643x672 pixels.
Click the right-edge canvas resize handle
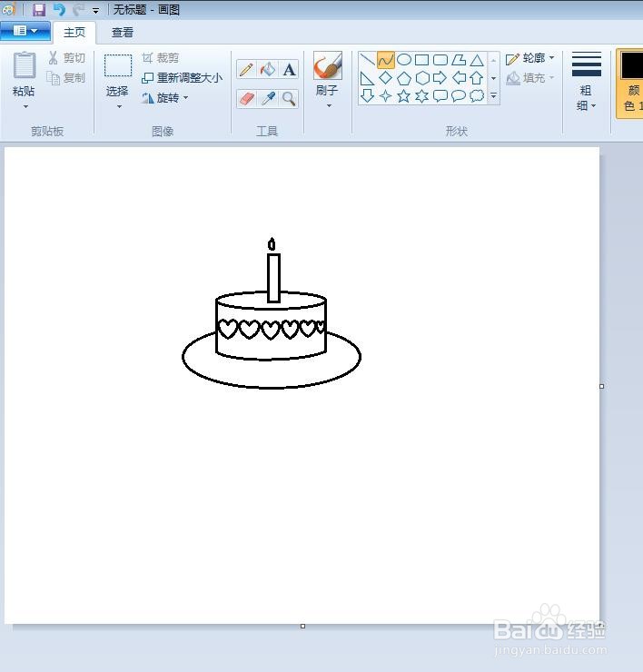coord(601,386)
